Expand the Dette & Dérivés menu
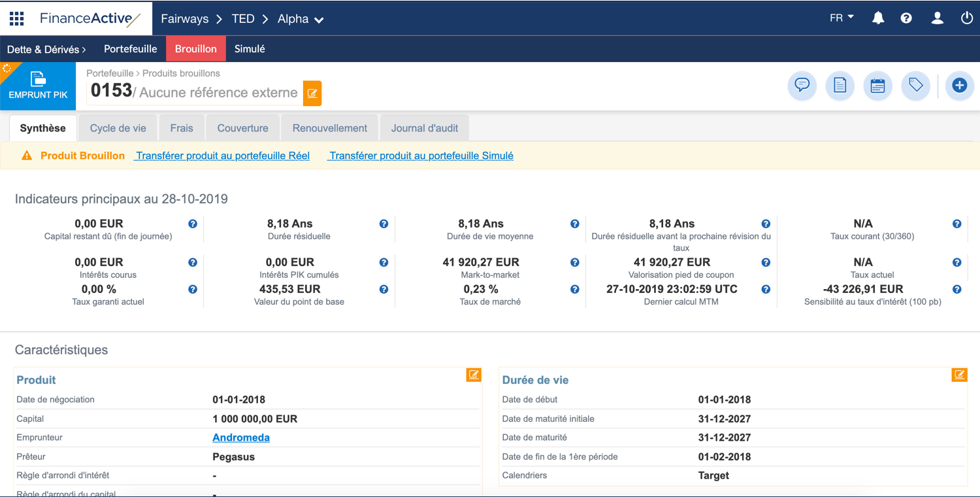The height and width of the screenshot is (497, 980). click(x=46, y=49)
